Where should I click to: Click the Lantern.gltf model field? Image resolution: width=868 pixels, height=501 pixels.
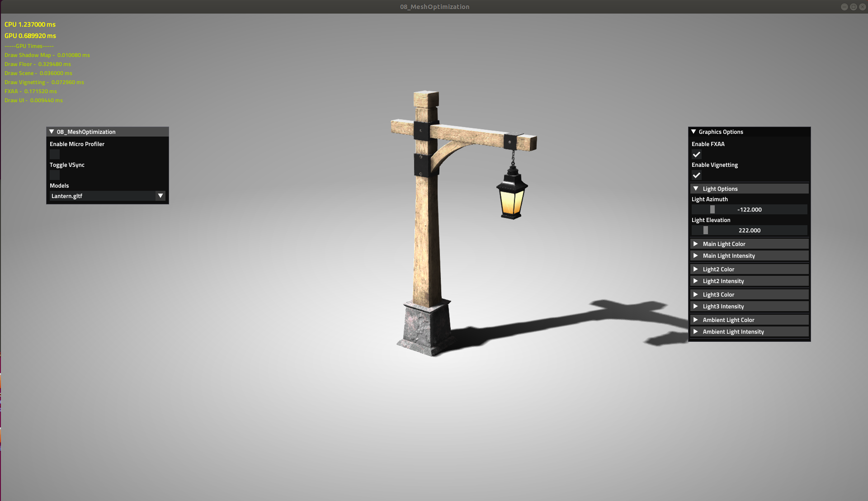tap(102, 196)
